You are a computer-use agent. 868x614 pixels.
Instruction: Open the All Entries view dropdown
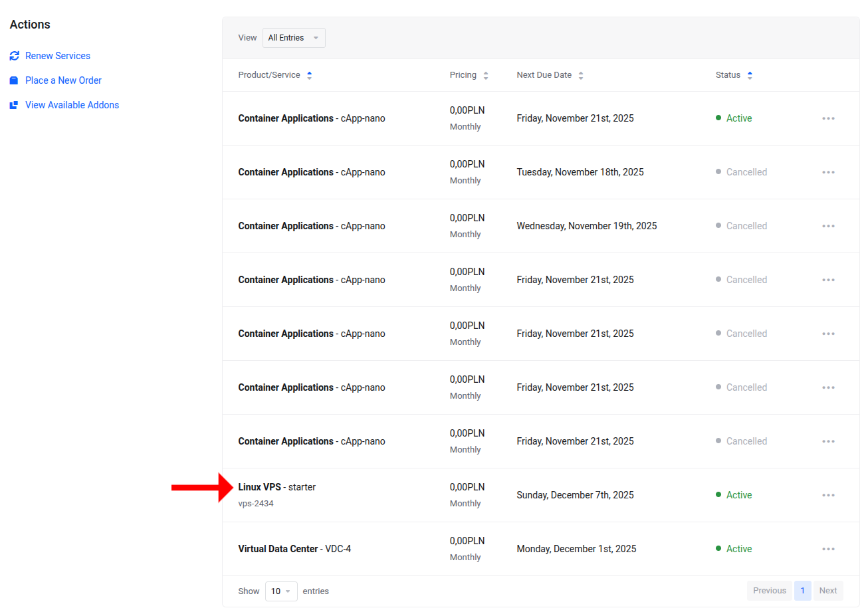click(293, 37)
